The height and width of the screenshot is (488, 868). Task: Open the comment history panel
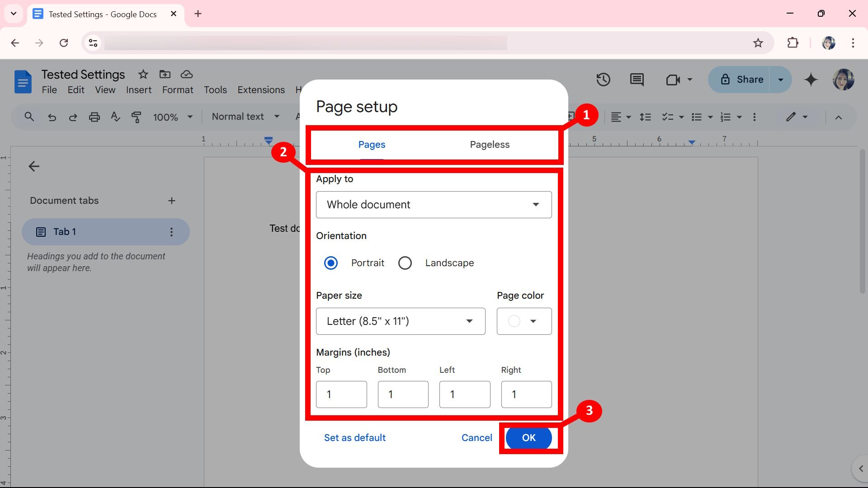click(637, 79)
